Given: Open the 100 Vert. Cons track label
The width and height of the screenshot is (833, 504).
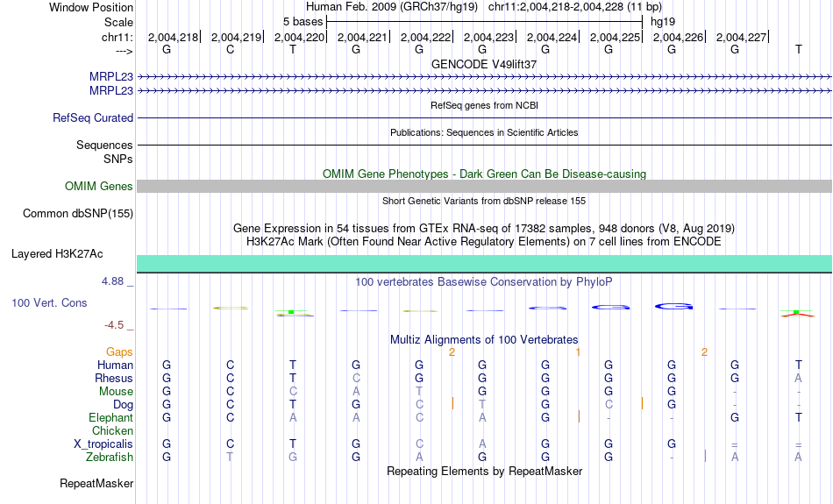Looking at the screenshot, I should pyautogui.click(x=49, y=302).
